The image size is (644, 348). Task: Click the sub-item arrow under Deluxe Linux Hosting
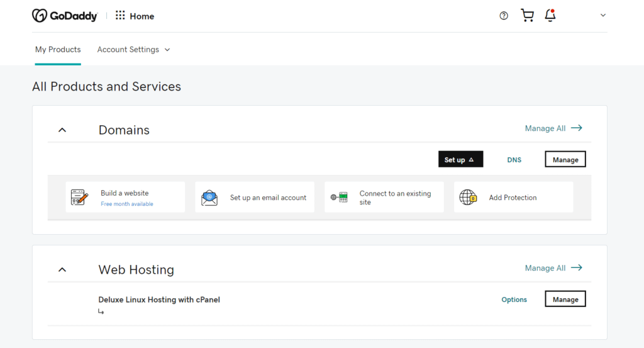tap(101, 312)
